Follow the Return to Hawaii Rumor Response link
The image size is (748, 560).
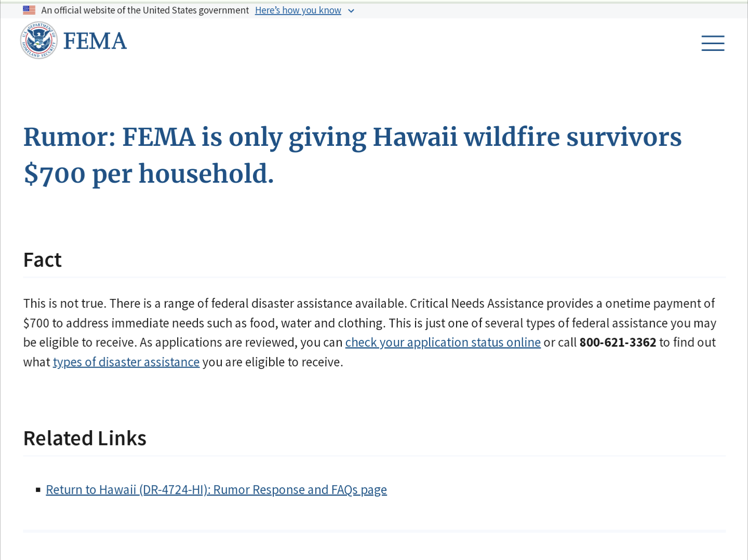(x=216, y=490)
